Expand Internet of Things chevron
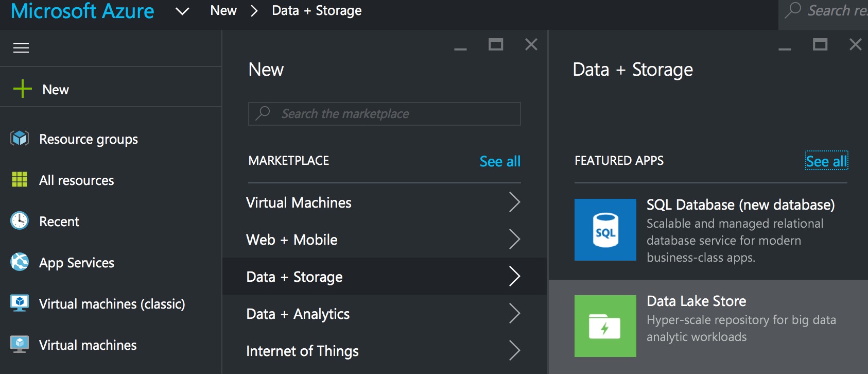 pos(514,351)
